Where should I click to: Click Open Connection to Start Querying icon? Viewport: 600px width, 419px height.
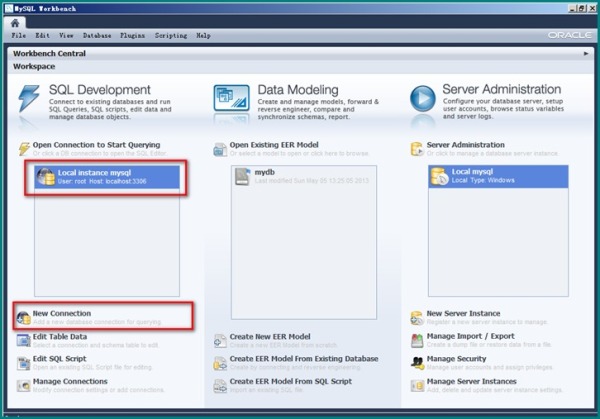point(24,149)
